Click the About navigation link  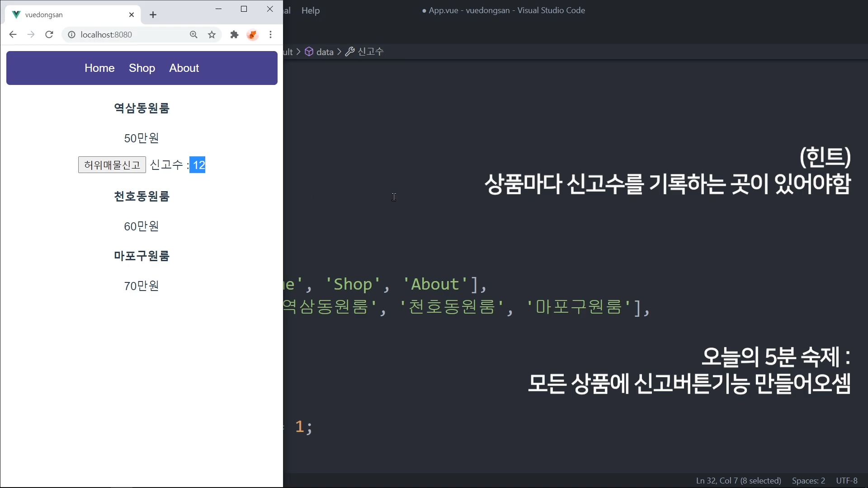coord(184,68)
